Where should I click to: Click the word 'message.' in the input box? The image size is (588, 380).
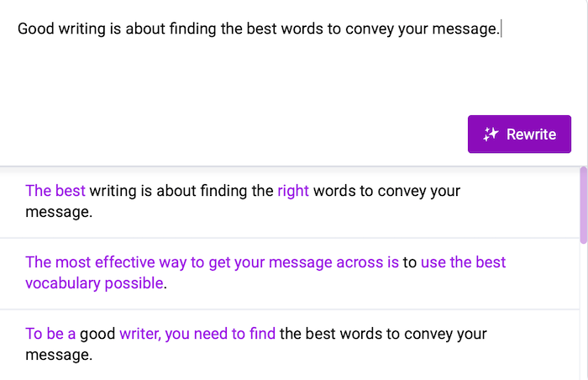[x=466, y=29]
